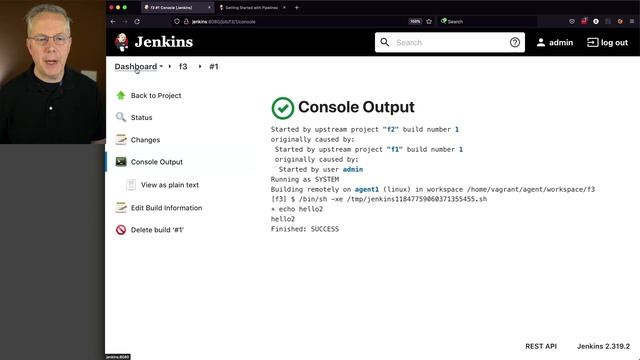This screenshot has width=640, height=360.
Task: Open f2 build number 1 link
Action: pyautogui.click(x=457, y=129)
